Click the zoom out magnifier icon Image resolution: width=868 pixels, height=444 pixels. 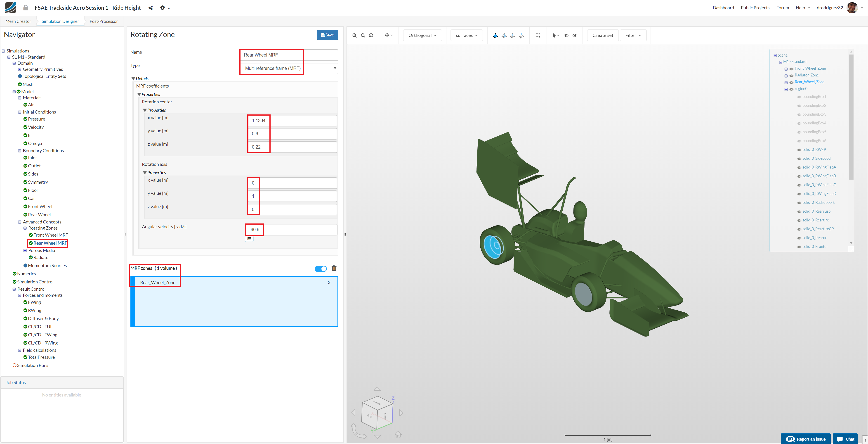(363, 36)
